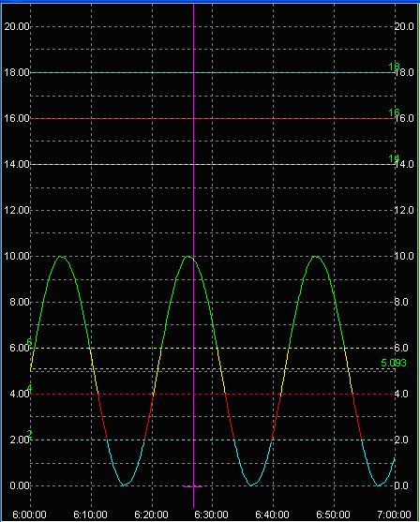
Task: Click the 6:40:00 time axis label
Action: 272,515
